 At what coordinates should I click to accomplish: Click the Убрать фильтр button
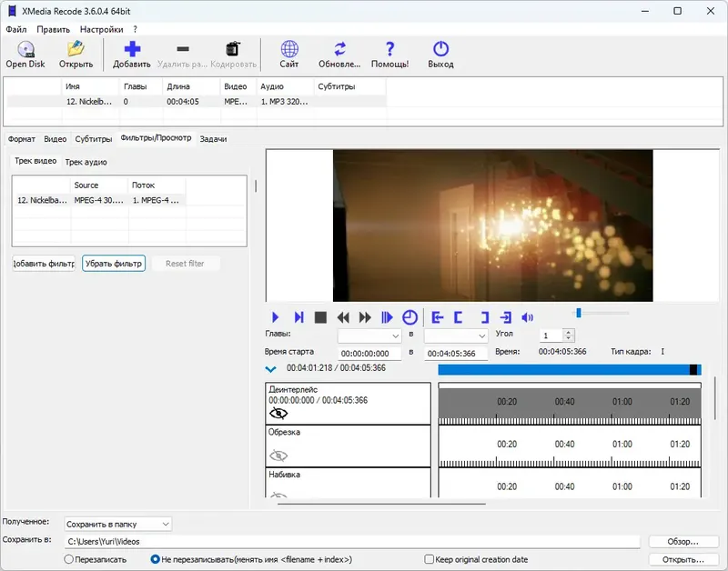[113, 264]
